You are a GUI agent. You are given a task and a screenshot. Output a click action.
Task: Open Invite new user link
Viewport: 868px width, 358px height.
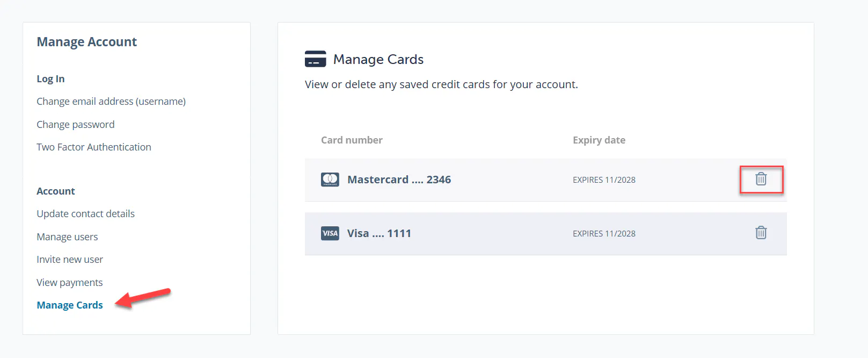coord(70,260)
